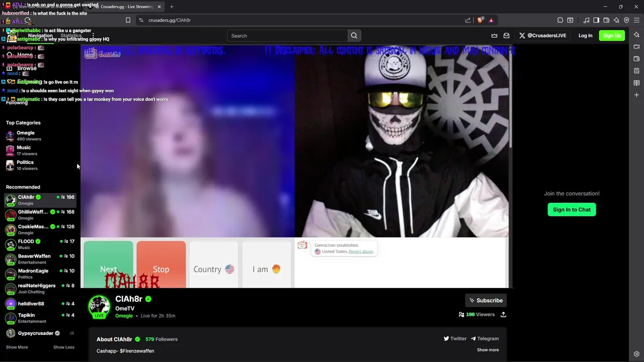The image size is (644, 362).
Task: Click Sign In to Chat button
Action: click(x=572, y=210)
